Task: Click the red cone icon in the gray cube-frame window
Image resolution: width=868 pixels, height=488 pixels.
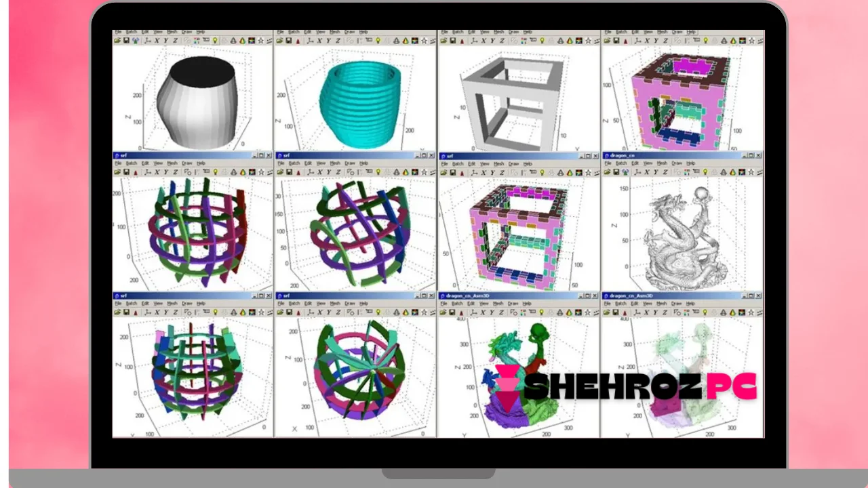Action: [x=462, y=41]
